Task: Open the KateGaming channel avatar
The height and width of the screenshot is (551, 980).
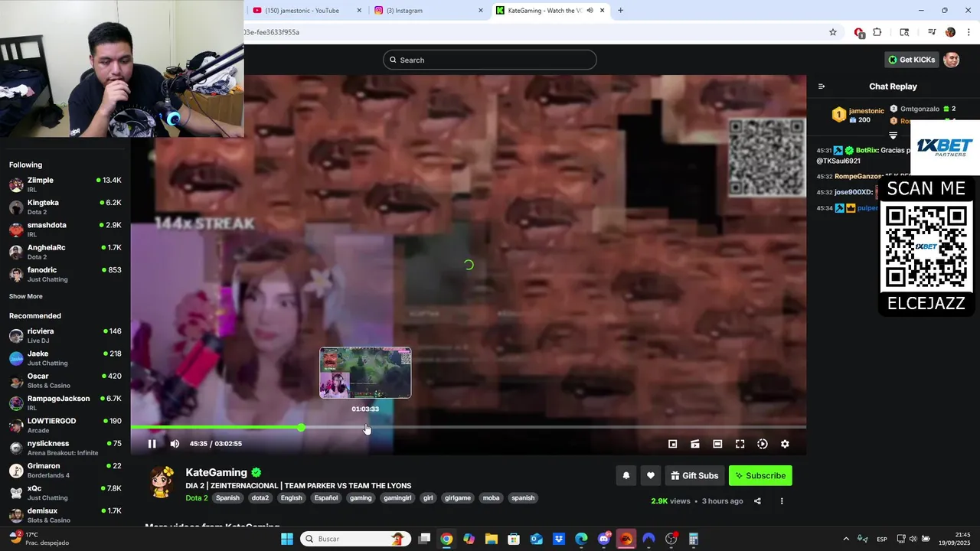Action: (162, 482)
